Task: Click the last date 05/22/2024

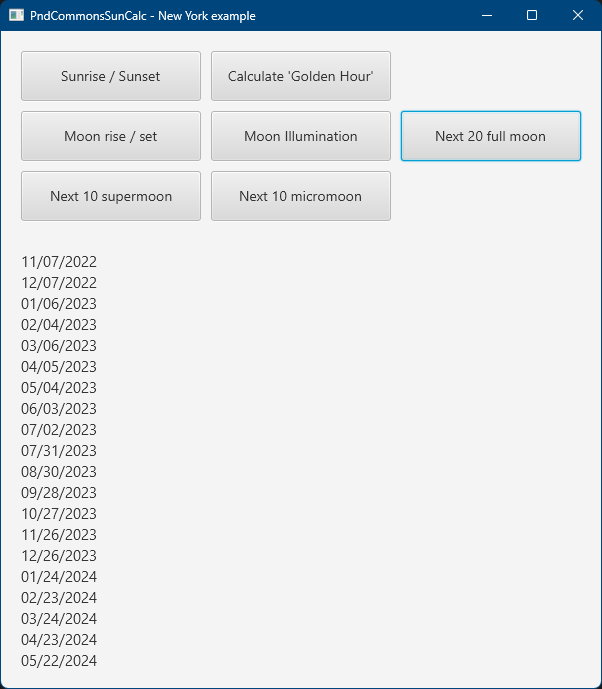Action: coord(59,661)
